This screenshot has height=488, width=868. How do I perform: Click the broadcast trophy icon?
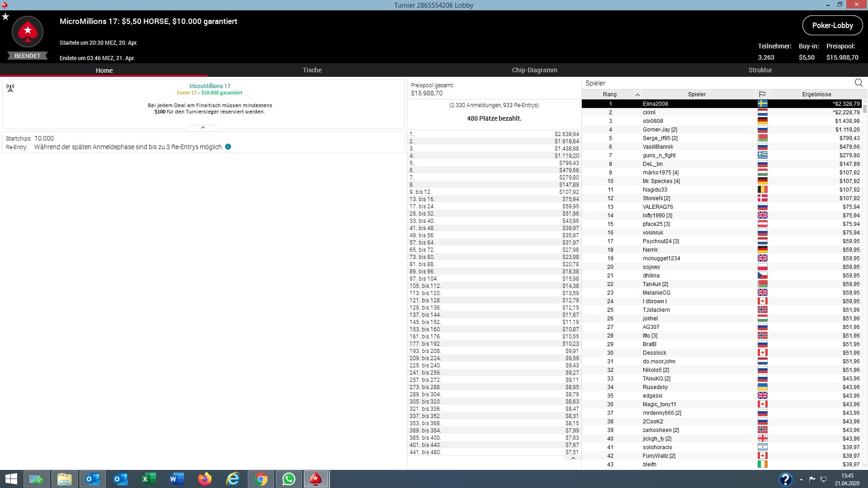pyautogui.click(x=10, y=88)
